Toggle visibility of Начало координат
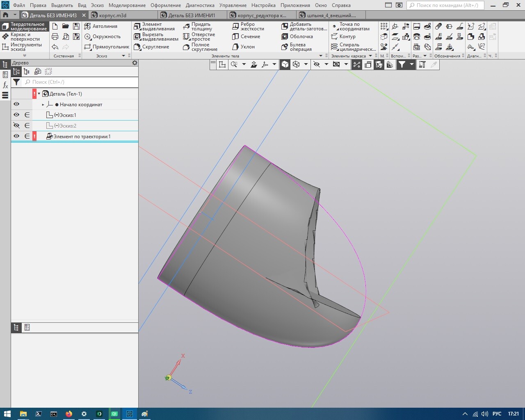The width and height of the screenshot is (525, 420). [16, 104]
